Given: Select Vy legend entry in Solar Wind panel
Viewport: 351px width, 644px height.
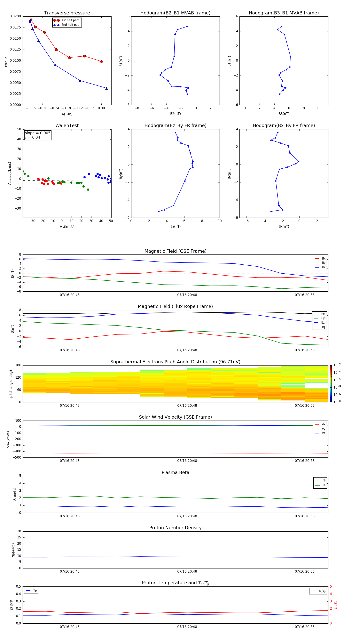Looking at the screenshot, I should click(x=320, y=429).
